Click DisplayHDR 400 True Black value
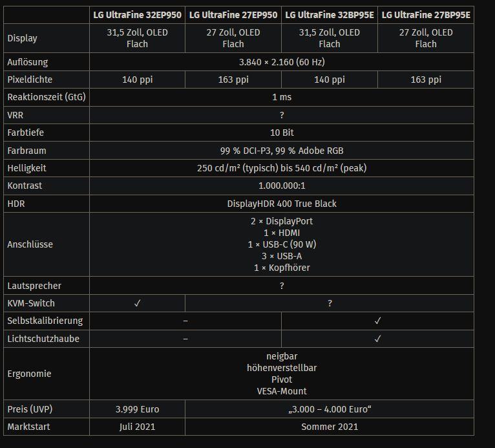Image resolution: width=495 pixels, height=448 pixels. (282, 204)
